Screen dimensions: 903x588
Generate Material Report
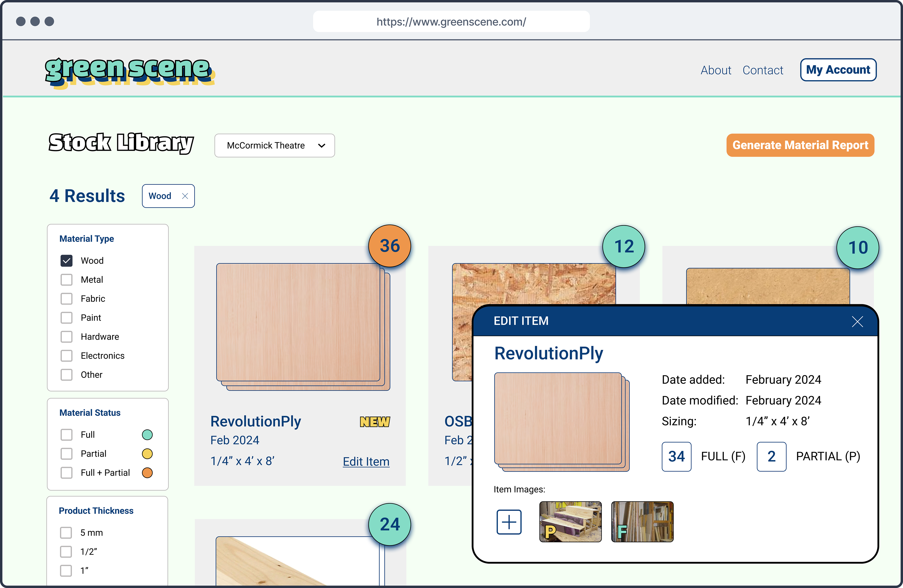click(x=800, y=145)
